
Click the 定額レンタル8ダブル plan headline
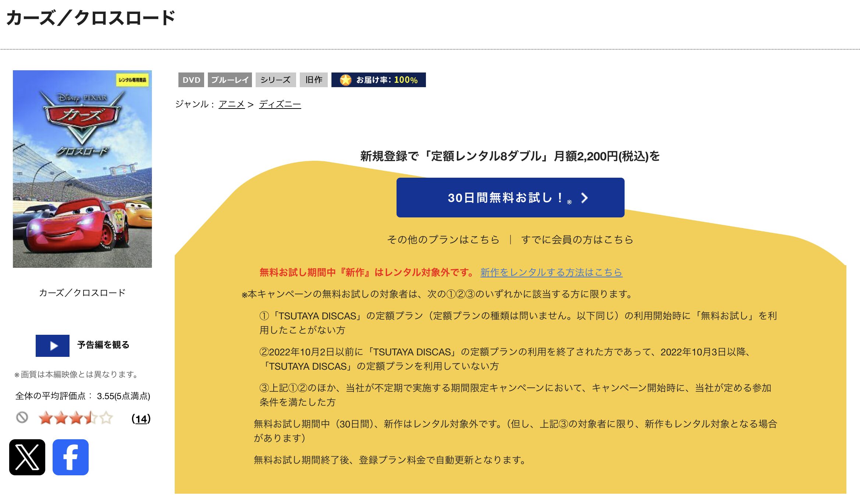(510, 156)
